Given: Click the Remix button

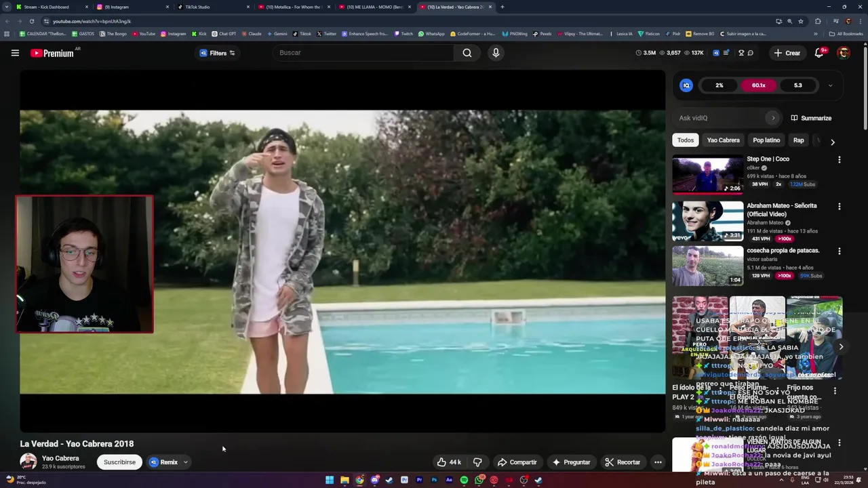Looking at the screenshot, I should [x=163, y=462].
